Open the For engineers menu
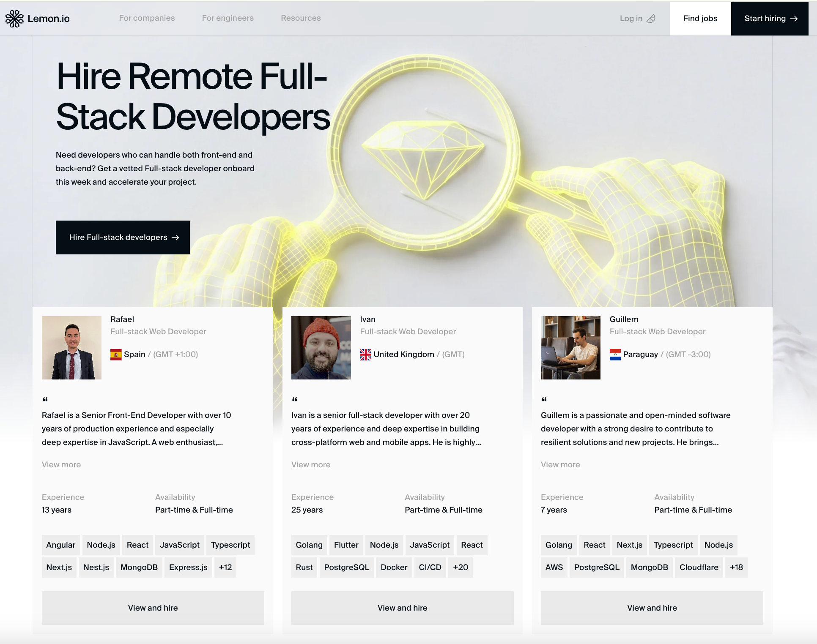Screen dimensions: 817x644 (x=228, y=18)
